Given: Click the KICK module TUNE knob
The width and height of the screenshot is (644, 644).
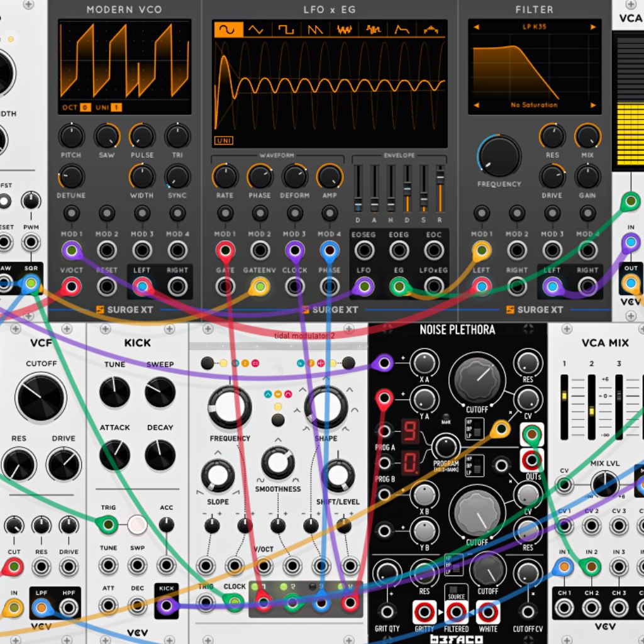Looking at the screenshot, I should (114, 392).
